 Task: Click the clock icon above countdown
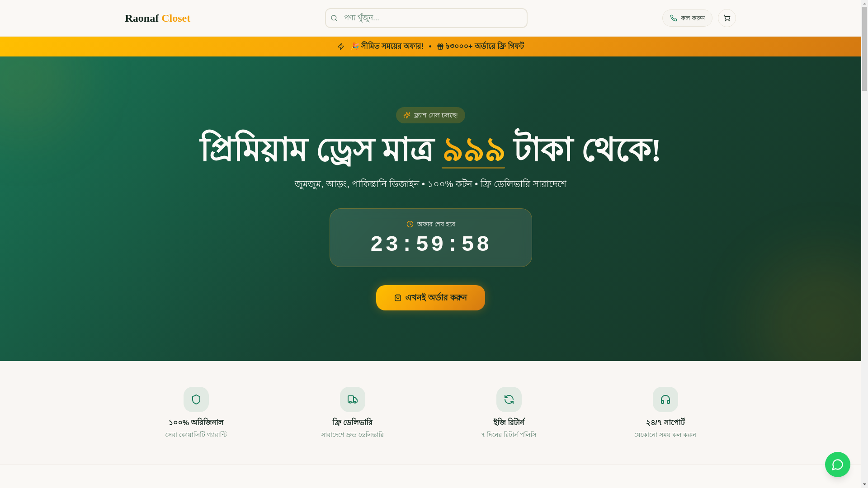pos(410,224)
